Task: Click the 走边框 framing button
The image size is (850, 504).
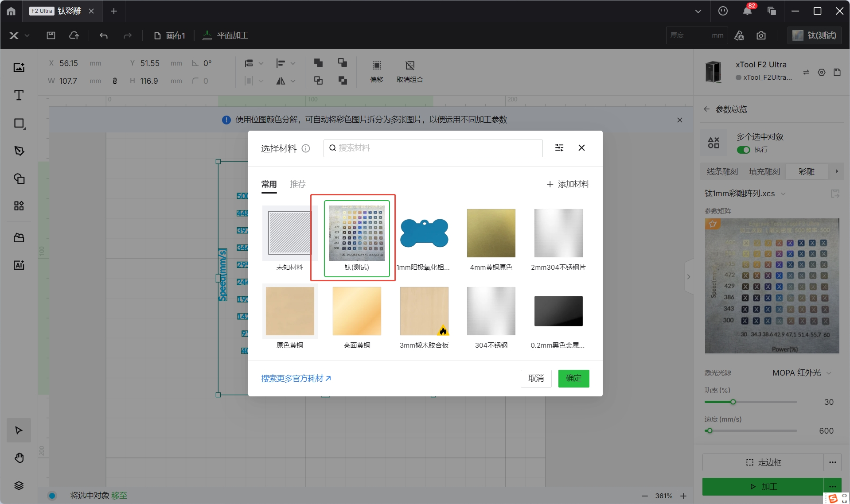Action: tap(764, 462)
